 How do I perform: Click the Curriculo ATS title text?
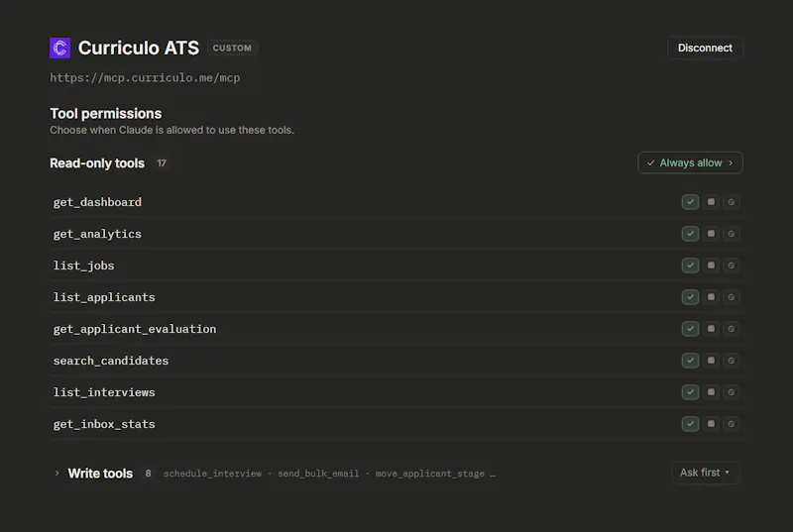pos(139,48)
